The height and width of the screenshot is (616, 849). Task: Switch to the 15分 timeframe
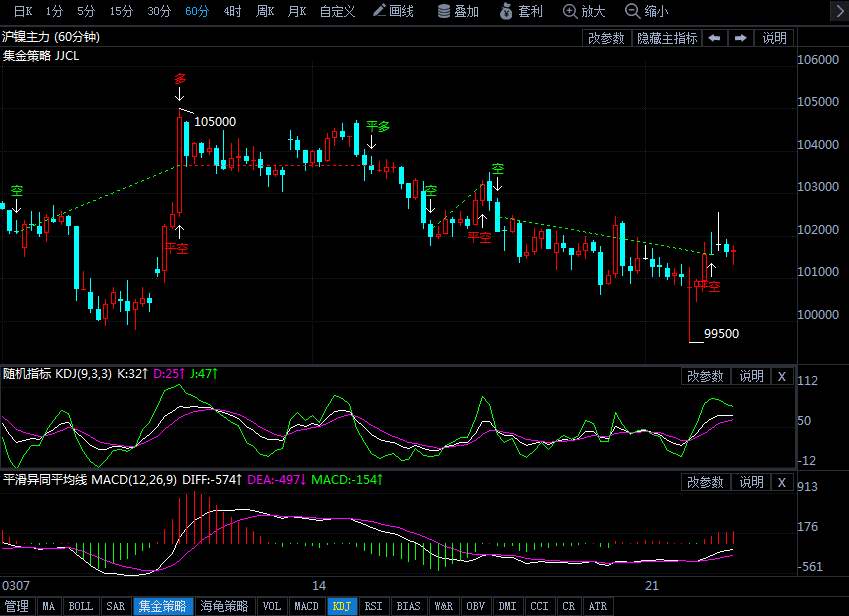121,12
